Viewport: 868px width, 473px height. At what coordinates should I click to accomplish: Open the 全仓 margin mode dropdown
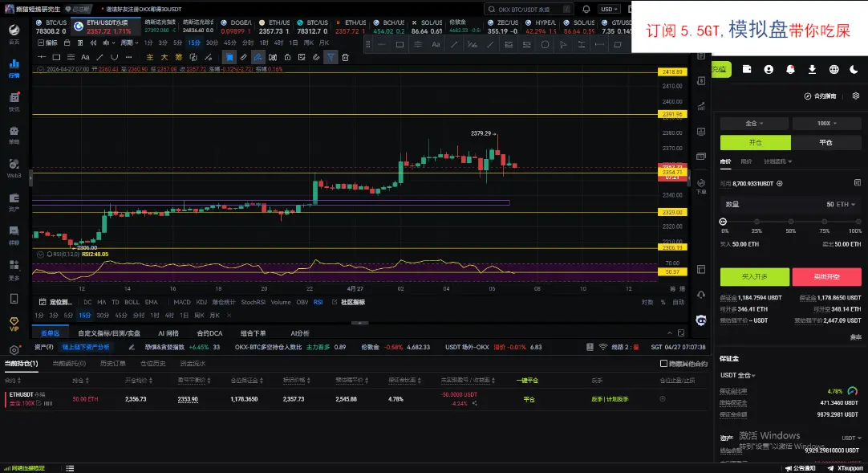coord(755,123)
